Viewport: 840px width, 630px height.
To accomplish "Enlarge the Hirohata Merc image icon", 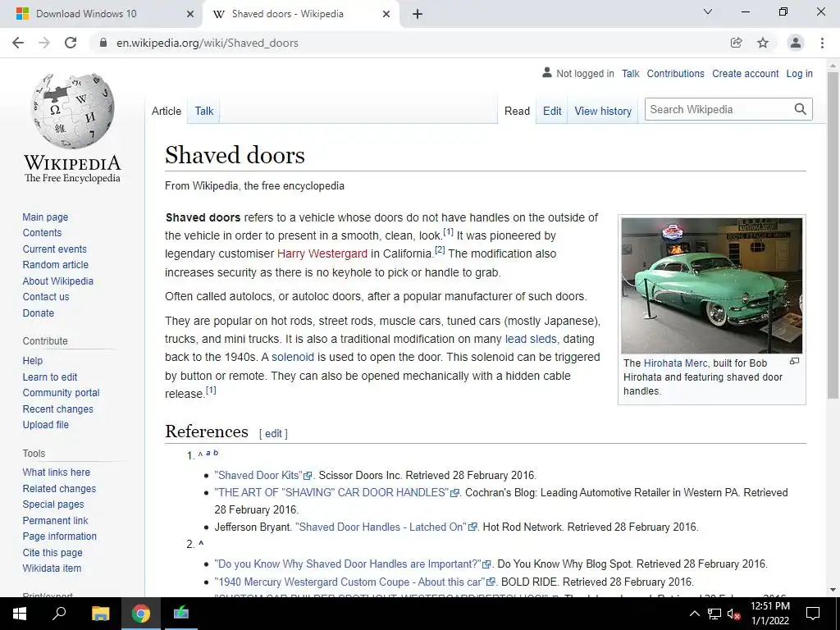I will coord(794,362).
